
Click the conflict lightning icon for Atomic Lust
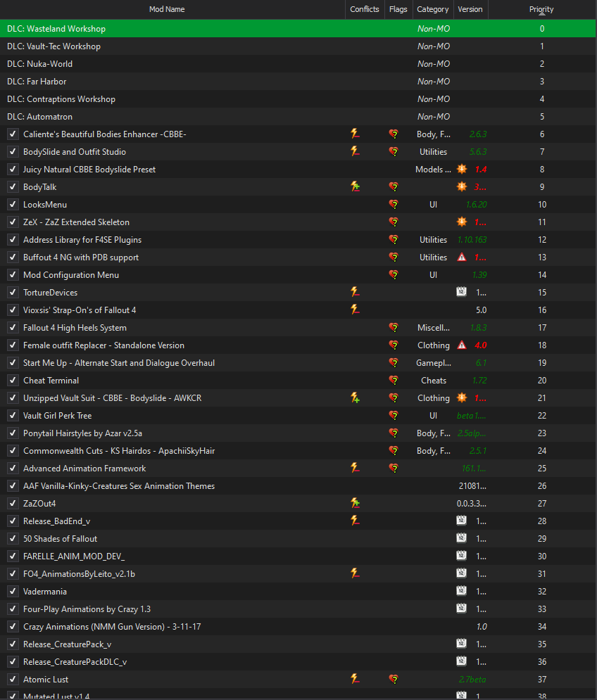[355, 679]
